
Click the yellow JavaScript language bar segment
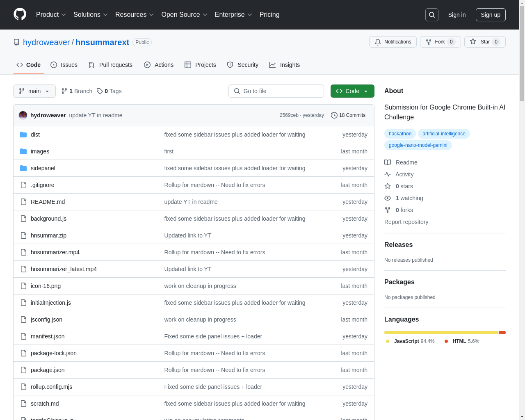pos(441,333)
